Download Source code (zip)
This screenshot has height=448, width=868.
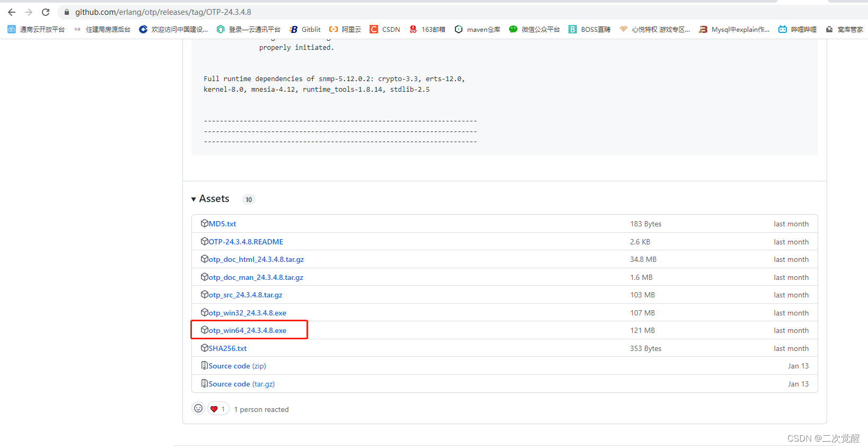pos(237,366)
